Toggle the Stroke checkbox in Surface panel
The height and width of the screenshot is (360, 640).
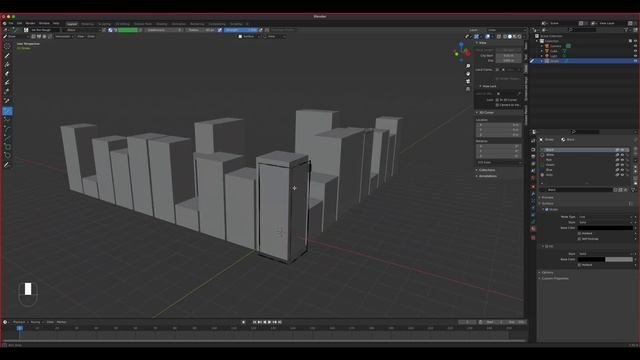tap(547, 209)
